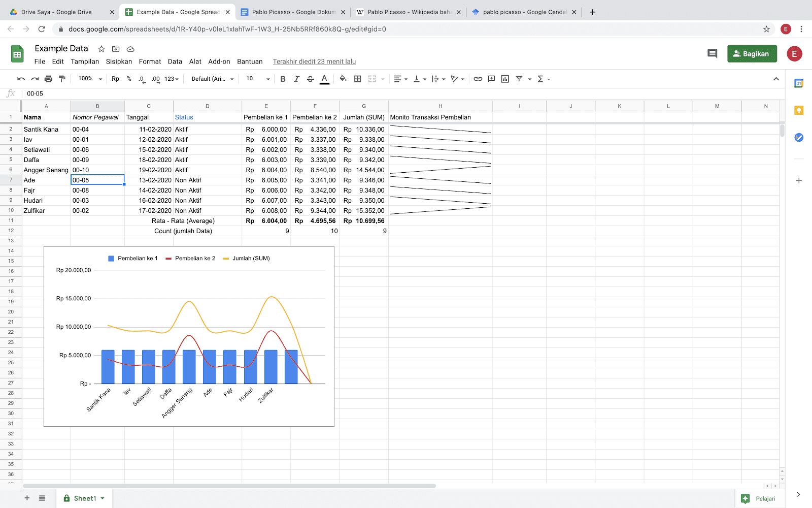Open the insert link tool
Viewport: 812px width, 508px height.
click(478, 79)
